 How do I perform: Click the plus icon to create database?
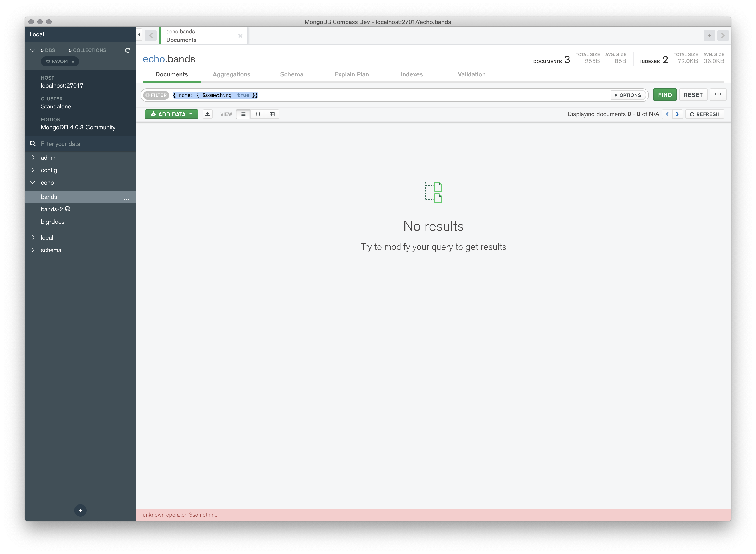(80, 510)
